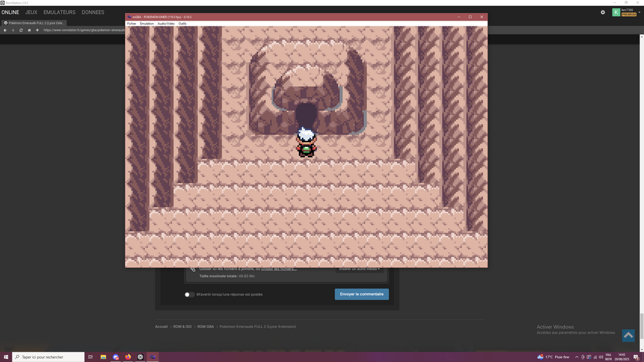The width and height of the screenshot is (644, 362).
Task: Go to the home page icon
Action: 28,30
